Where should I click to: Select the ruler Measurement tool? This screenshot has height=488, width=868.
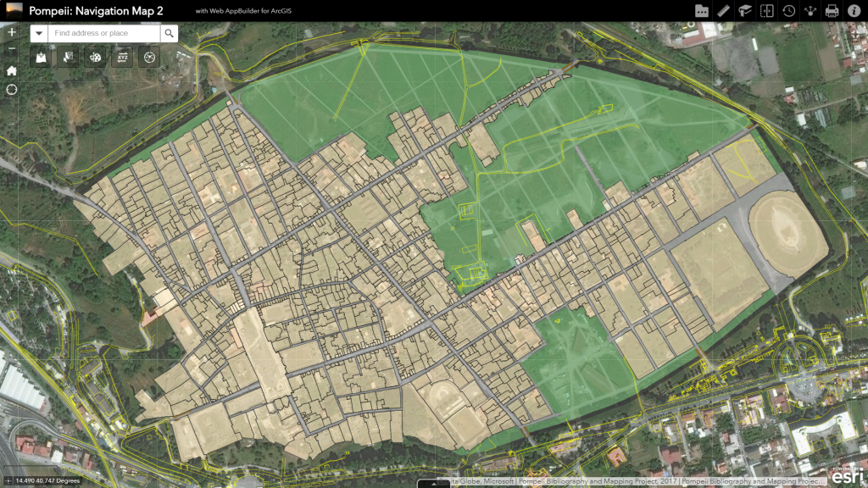(x=723, y=11)
